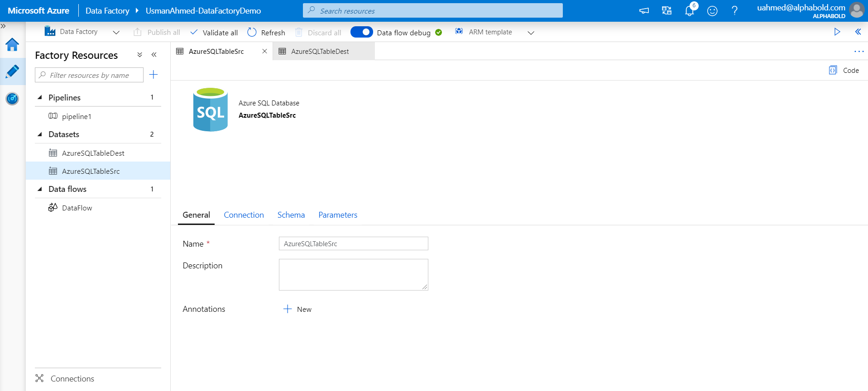Viewport: 868px width, 391px height.
Task: Click the Data Factory breadcrumb
Action: (x=107, y=10)
